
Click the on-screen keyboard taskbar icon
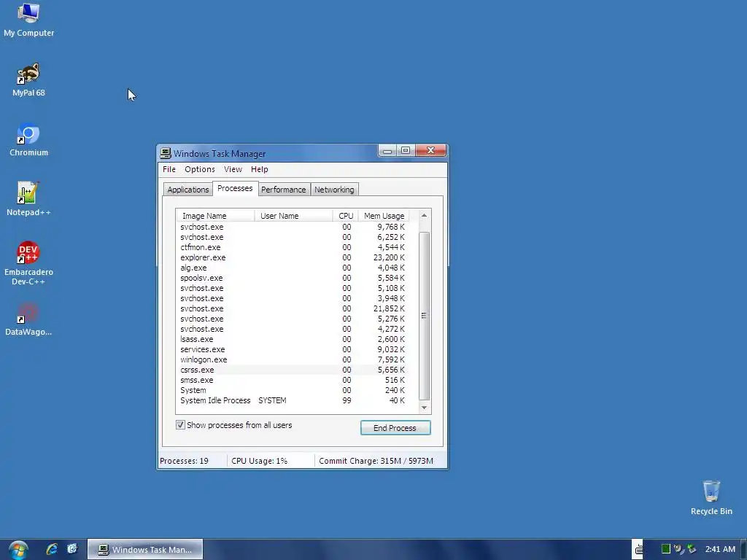tap(639, 550)
